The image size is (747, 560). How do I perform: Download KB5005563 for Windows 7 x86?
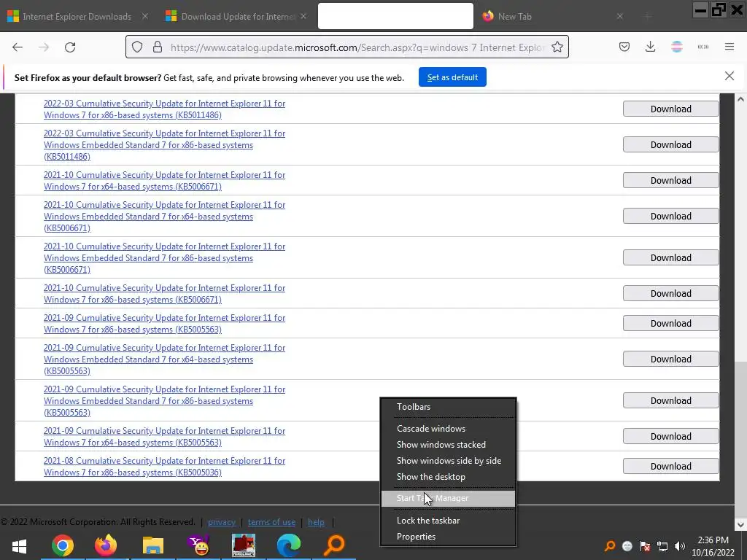(670, 323)
